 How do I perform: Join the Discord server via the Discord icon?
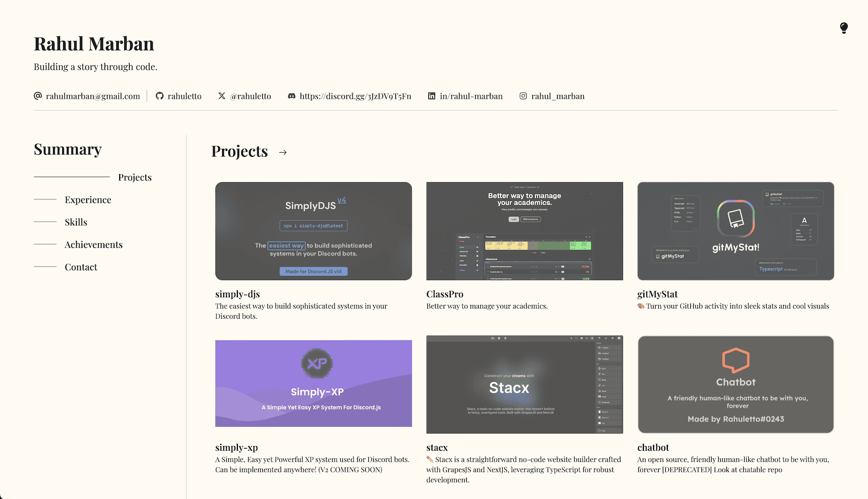coord(291,96)
